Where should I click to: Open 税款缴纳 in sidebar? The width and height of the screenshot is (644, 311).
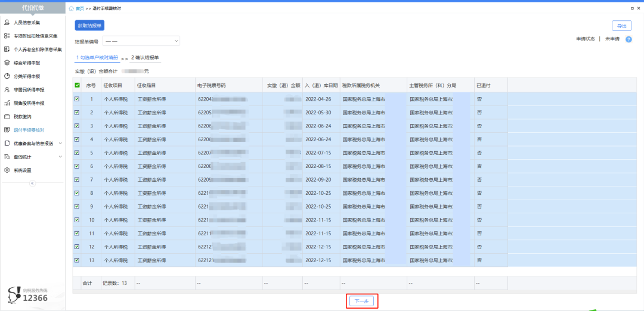(23, 117)
